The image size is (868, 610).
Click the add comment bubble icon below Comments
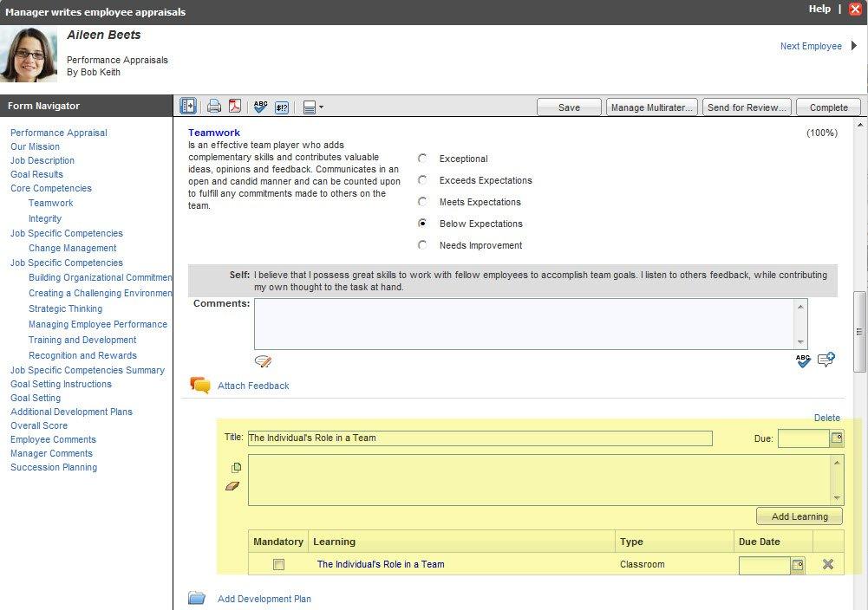[x=826, y=360]
